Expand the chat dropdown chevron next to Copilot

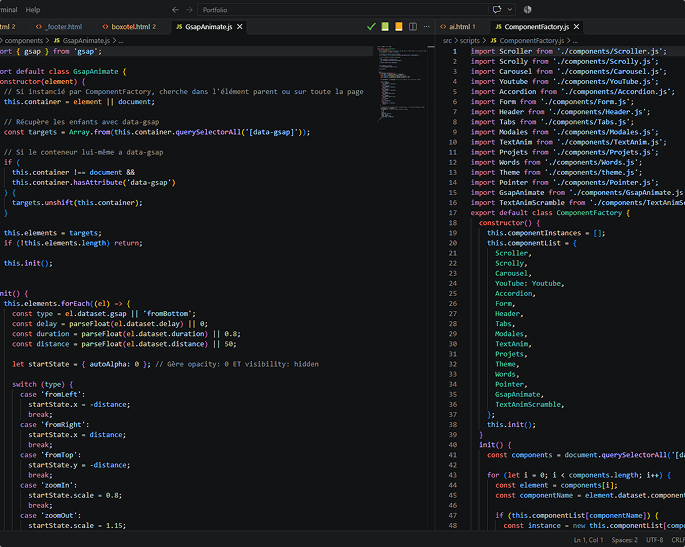point(509,10)
